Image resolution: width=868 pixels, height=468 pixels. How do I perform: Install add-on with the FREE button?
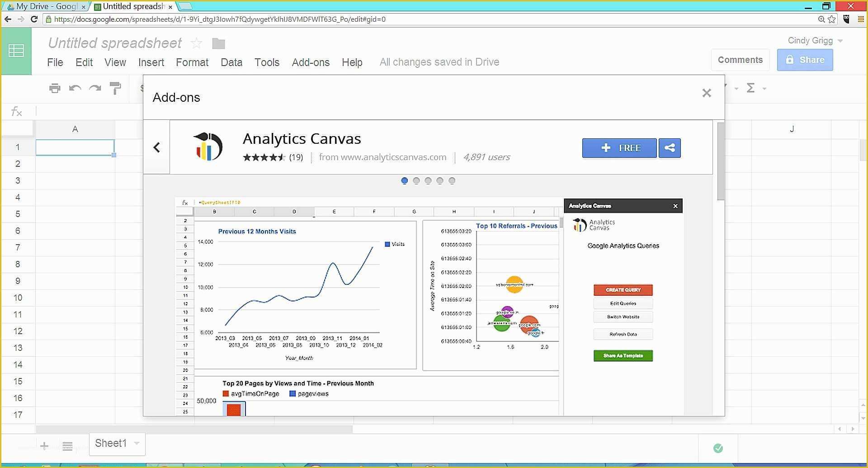click(619, 148)
